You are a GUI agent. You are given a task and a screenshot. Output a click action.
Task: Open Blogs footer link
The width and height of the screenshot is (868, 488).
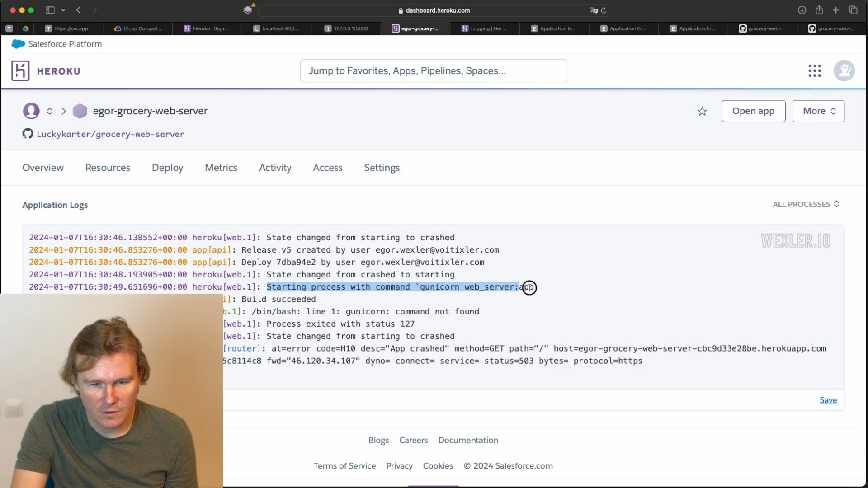tap(378, 440)
